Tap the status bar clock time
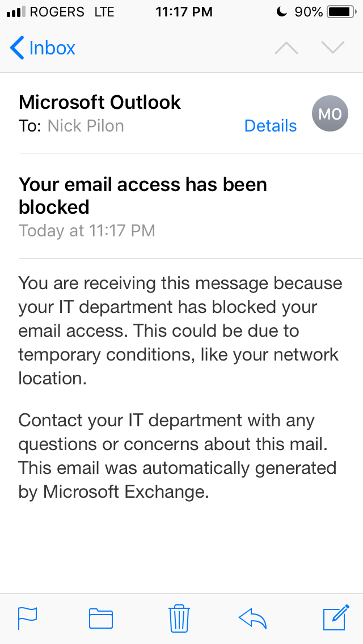 tap(184, 12)
